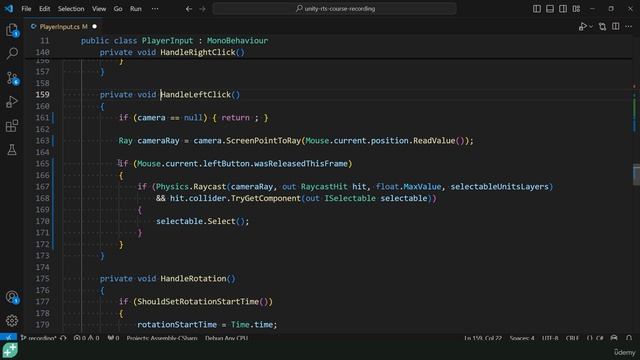Open Problems via errors and warnings count
Image resolution: width=640 pixels, height=360 pixels.
click(x=87, y=338)
